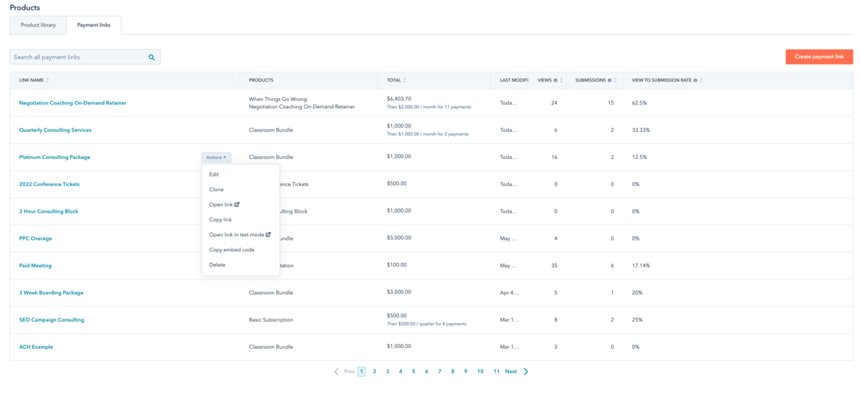The width and height of the screenshot is (860, 401).
Task: Go to page 5
Action: click(414, 371)
